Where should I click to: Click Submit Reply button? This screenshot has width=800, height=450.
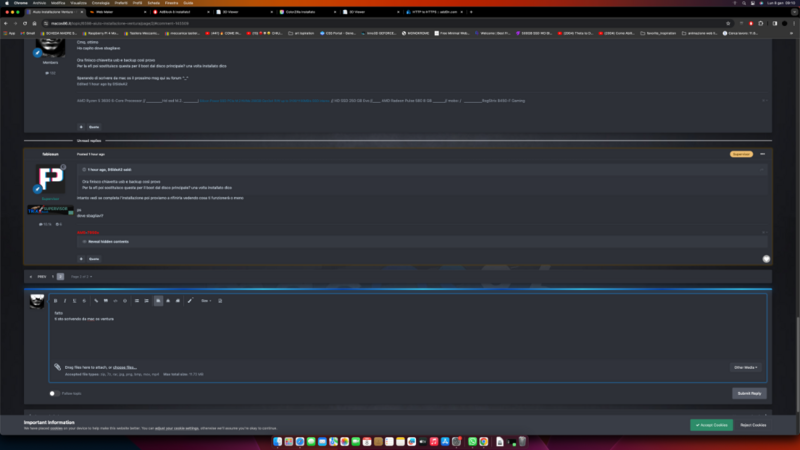749,393
